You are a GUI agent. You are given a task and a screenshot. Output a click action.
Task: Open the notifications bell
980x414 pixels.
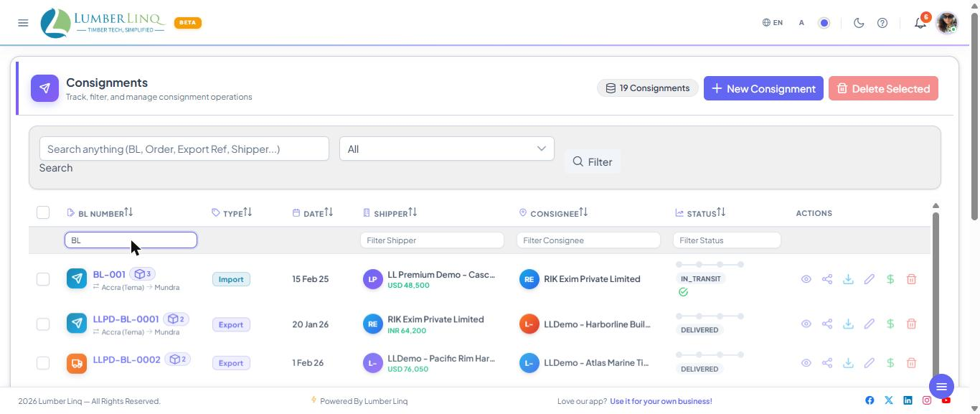920,23
